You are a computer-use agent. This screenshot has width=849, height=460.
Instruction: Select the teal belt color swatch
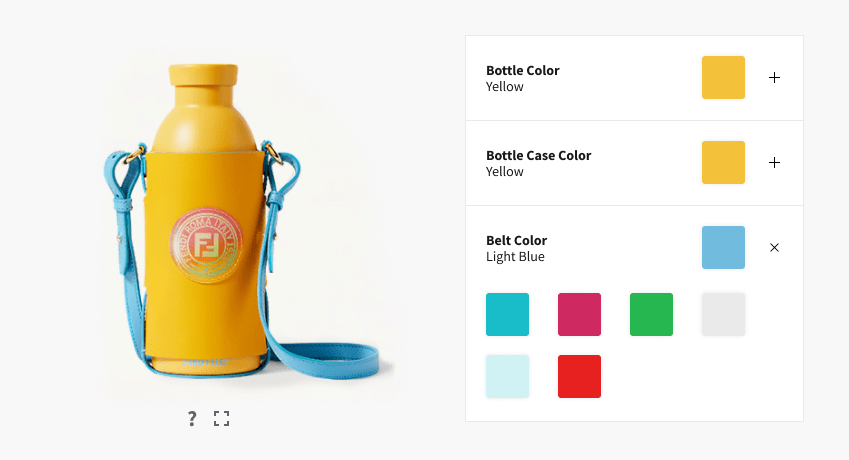click(x=507, y=314)
